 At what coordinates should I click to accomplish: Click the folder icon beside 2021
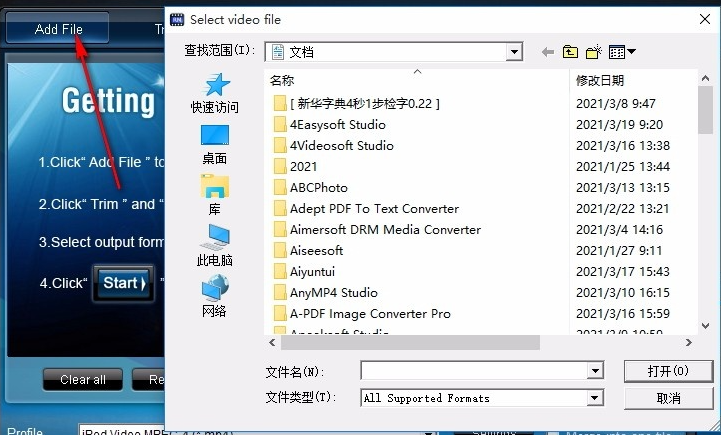[280, 166]
